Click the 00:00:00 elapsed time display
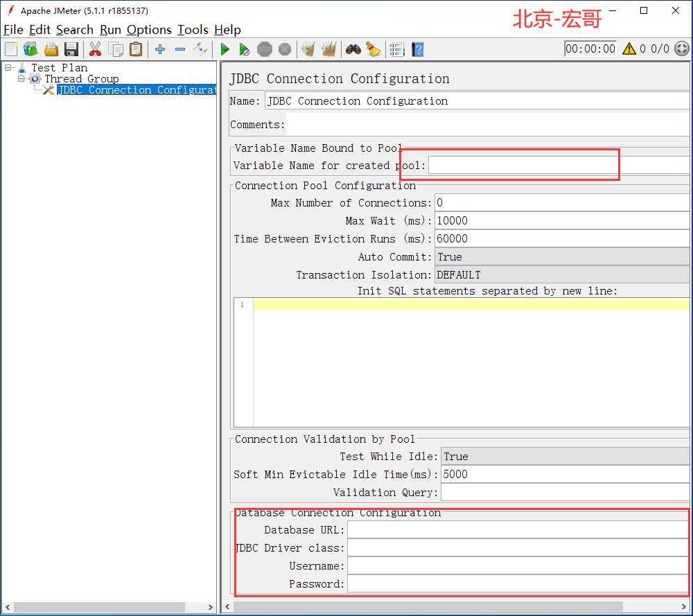The image size is (693, 616). coord(590,49)
